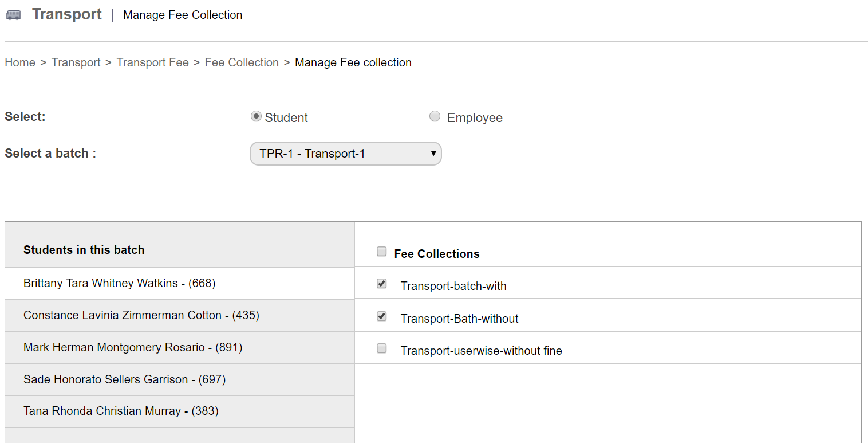This screenshot has height=443, width=868.
Task: Open the Transport breadcrumb link
Action: point(76,62)
